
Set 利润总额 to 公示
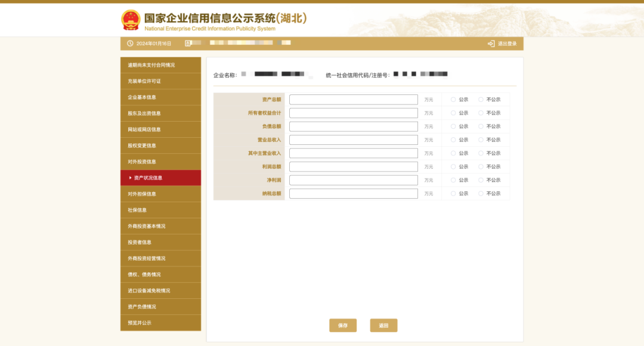point(453,166)
